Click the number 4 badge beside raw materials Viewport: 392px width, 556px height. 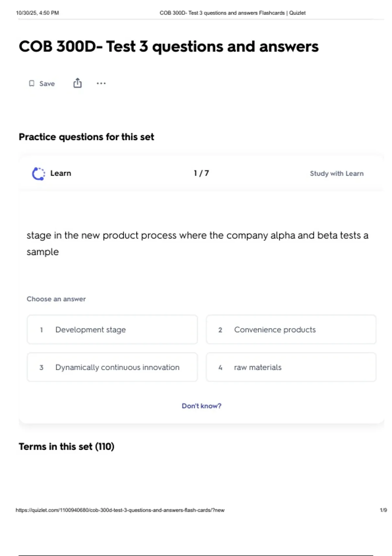(220, 368)
